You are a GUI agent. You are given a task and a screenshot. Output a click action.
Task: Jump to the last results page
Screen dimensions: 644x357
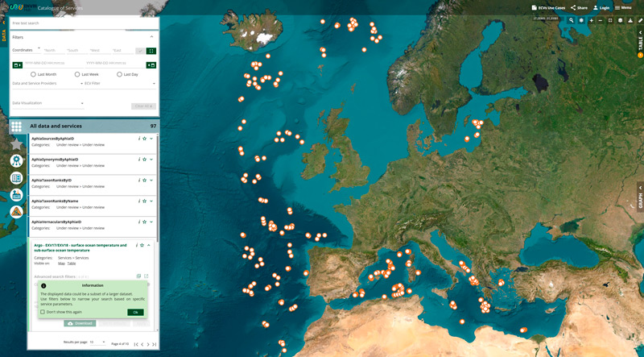pos(155,344)
